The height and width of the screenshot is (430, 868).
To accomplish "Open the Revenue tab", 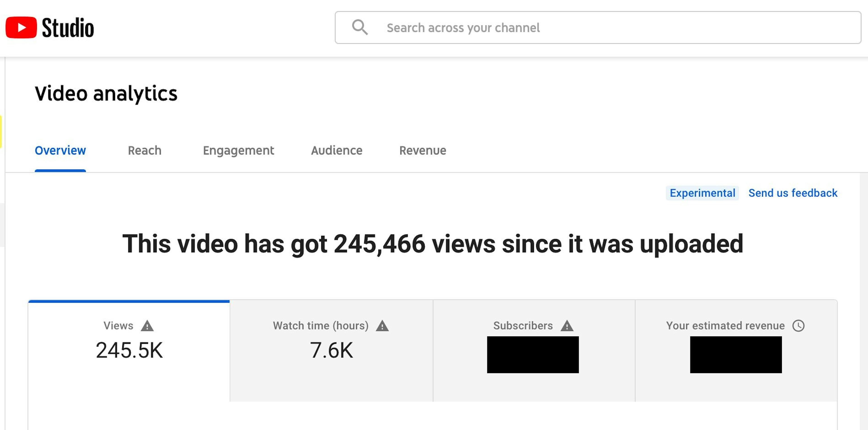I will point(422,150).
